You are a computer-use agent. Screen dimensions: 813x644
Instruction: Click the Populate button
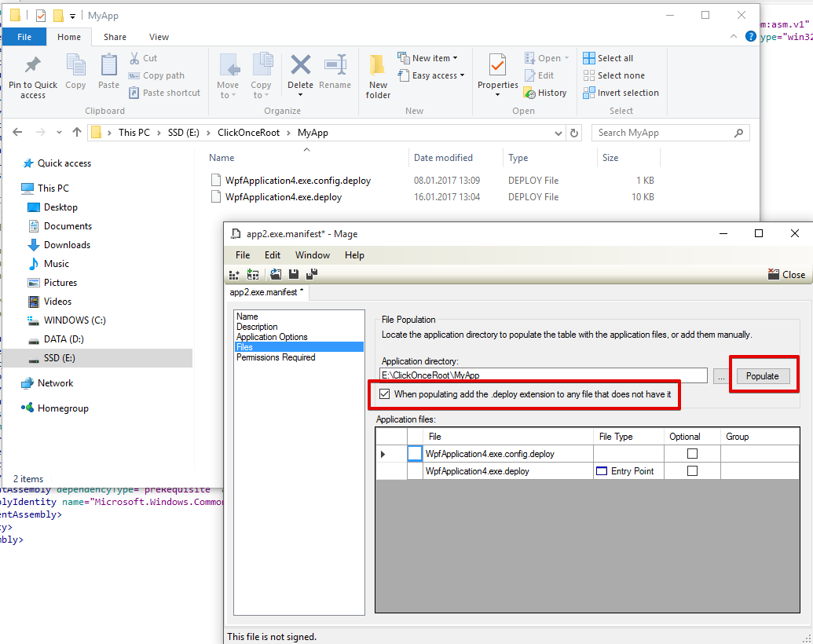(x=762, y=375)
